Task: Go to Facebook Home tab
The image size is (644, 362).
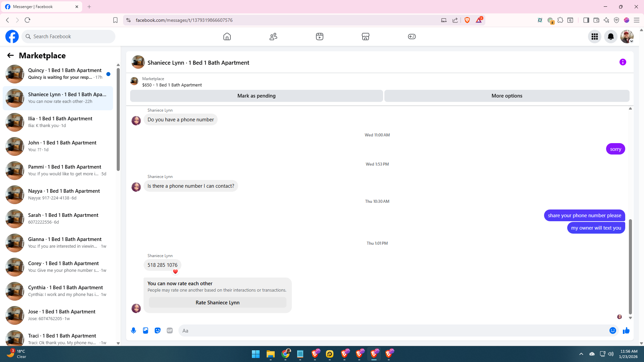Action: 227,37
